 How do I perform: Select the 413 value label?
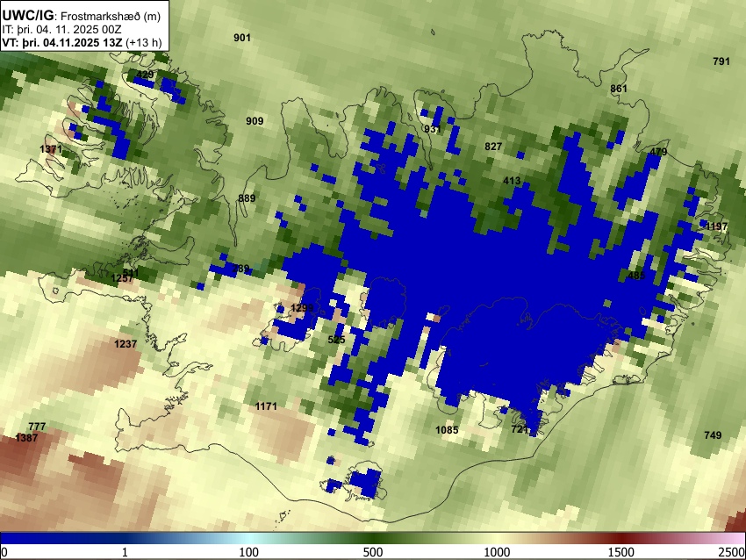point(512,181)
